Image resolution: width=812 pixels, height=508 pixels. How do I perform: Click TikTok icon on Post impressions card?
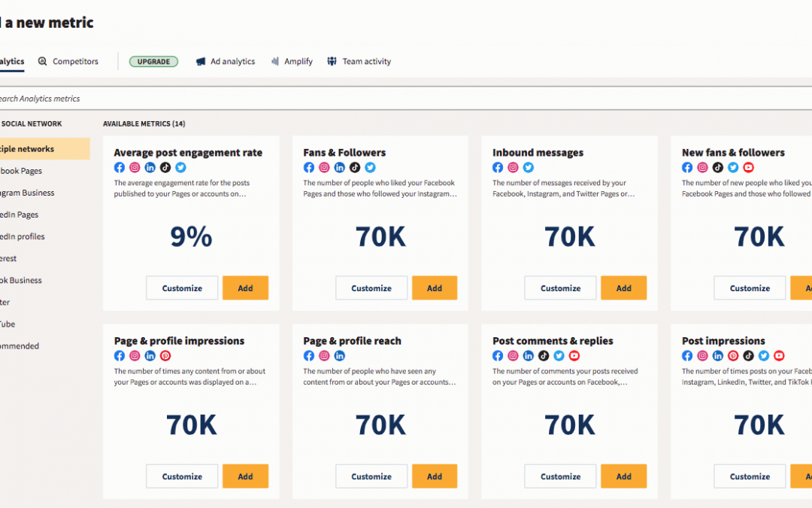tap(748, 355)
